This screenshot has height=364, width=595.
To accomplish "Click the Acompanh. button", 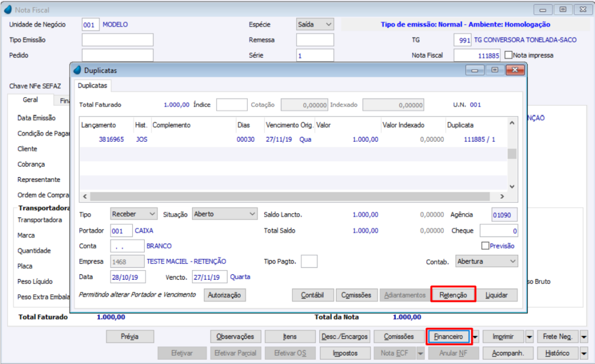I will pos(508,353).
